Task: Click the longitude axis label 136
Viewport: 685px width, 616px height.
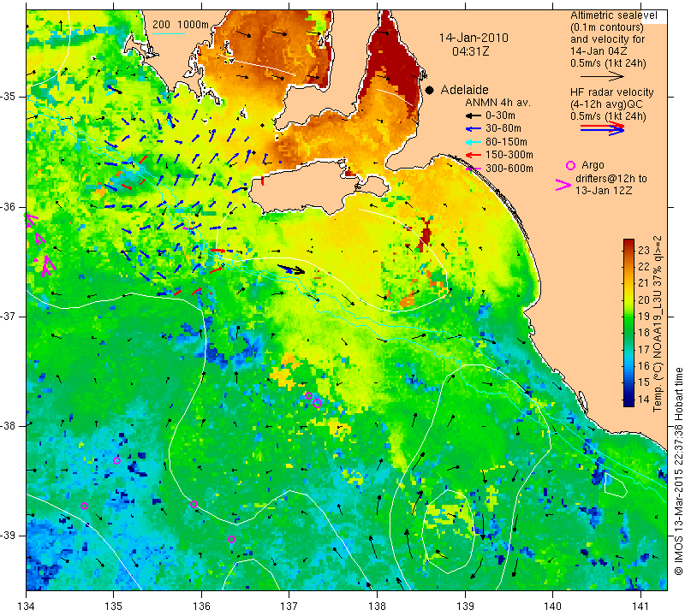Action: [201, 606]
